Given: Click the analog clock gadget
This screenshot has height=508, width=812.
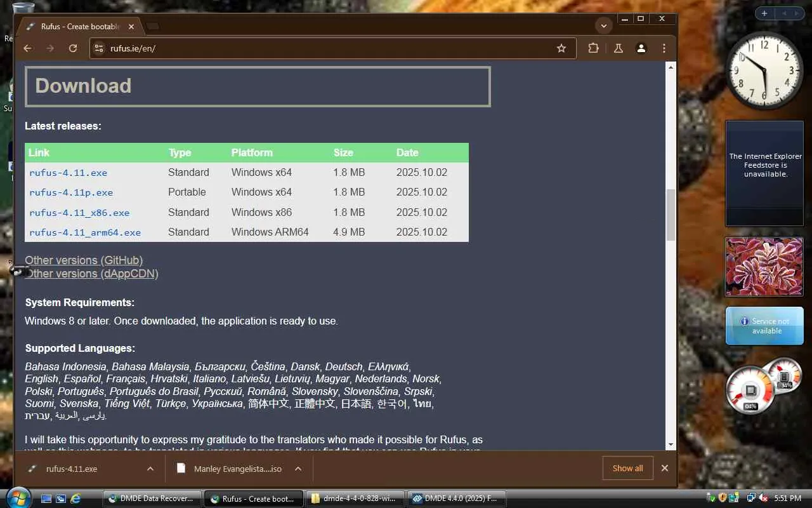Looking at the screenshot, I should click(x=764, y=71).
